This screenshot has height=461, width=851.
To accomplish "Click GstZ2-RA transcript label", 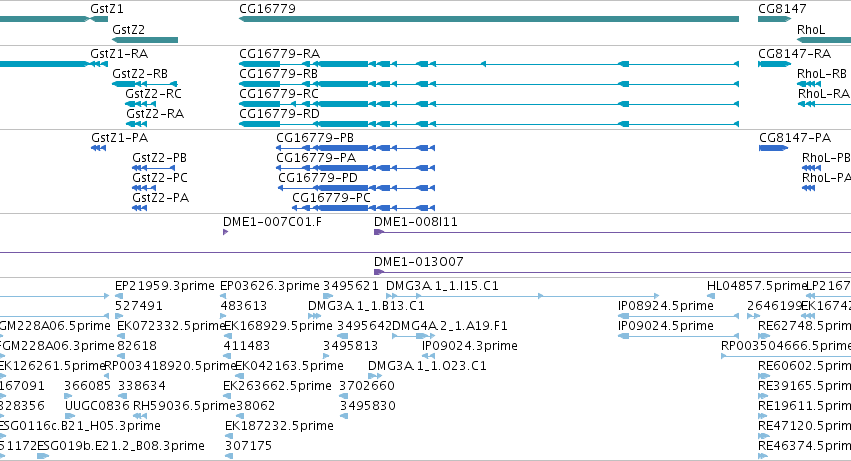I will point(155,113).
